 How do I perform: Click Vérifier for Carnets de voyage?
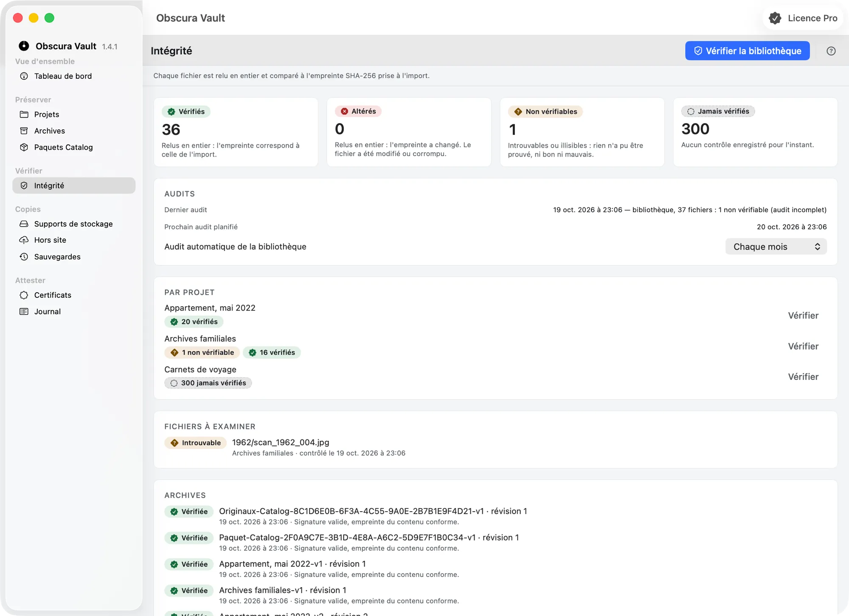(803, 377)
